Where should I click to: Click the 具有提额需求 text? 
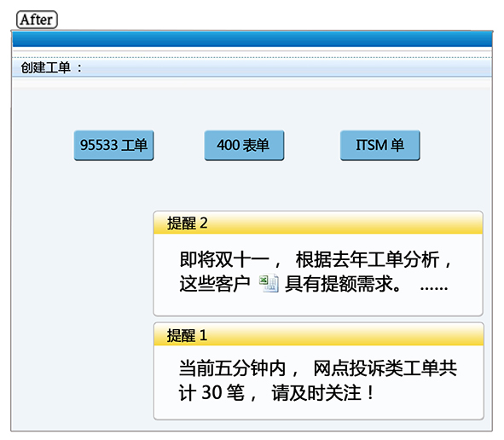343,283
